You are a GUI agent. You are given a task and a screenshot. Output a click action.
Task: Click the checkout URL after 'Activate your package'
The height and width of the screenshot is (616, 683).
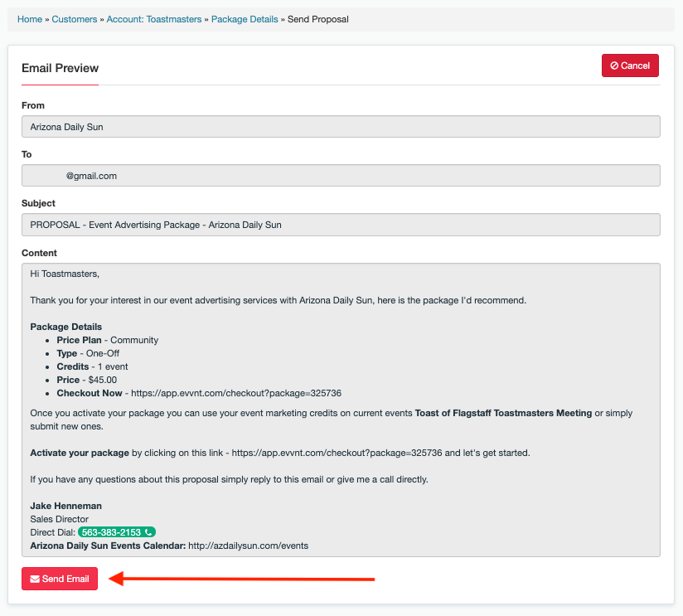pyautogui.click(x=337, y=453)
